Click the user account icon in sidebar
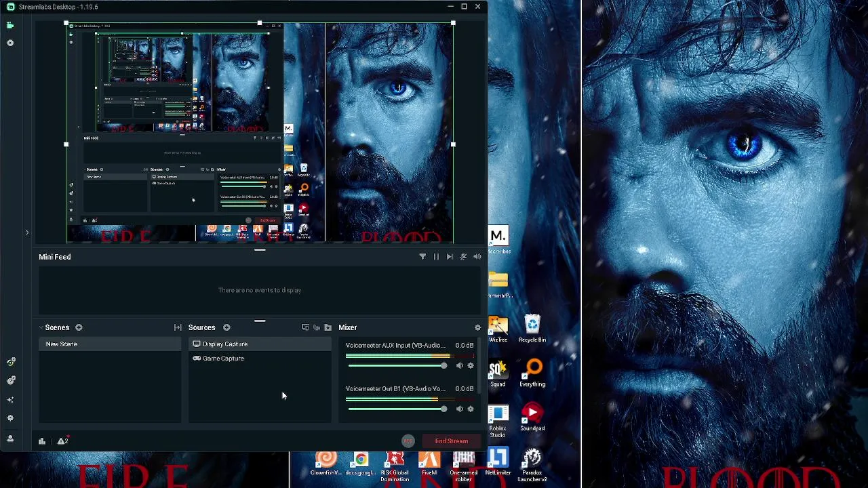Viewport: 868px width, 488px height. (x=10, y=439)
